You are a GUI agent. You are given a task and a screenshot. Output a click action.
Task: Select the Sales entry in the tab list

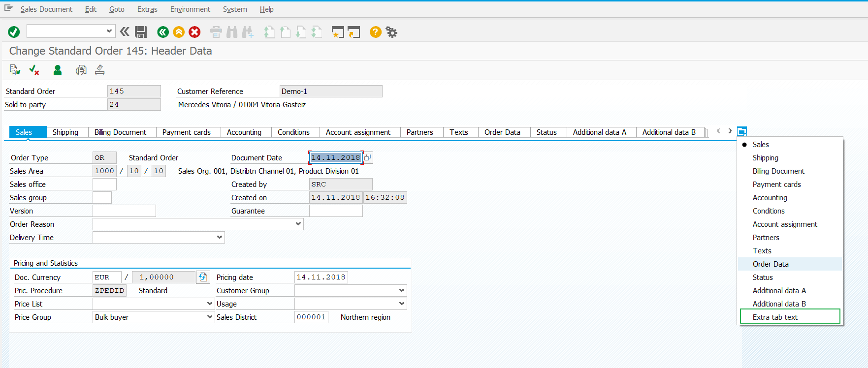790,144
